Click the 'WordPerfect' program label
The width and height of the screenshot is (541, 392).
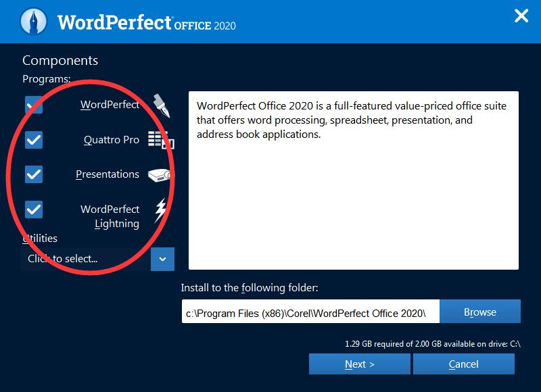[x=110, y=105]
